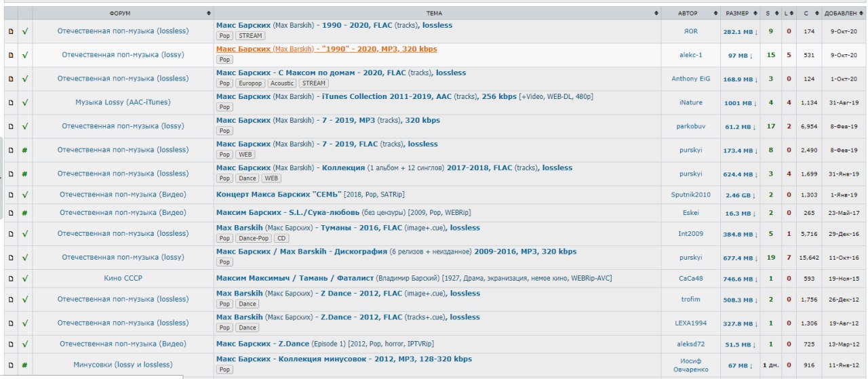This screenshot has width=868, height=379.
Task: Download the 508.3 MB torrent
Action: point(740,299)
